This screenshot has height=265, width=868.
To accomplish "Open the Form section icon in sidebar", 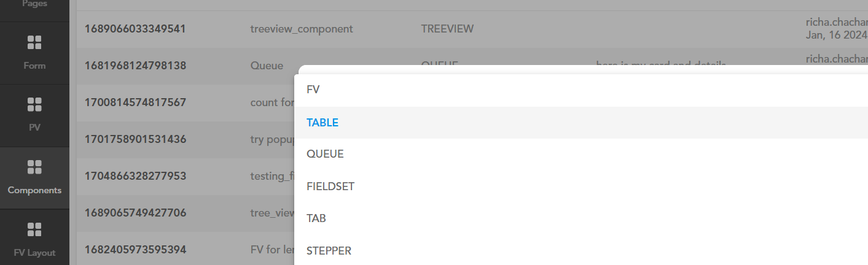I will [x=34, y=43].
